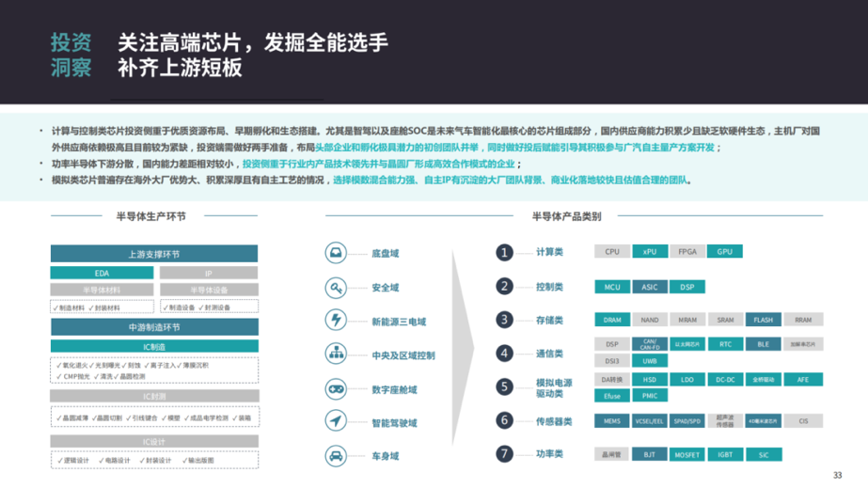Select the number 5 circle beside 模拟电源驱动类
This screenshot has width=868, height=488.
[x=504, y=386]
